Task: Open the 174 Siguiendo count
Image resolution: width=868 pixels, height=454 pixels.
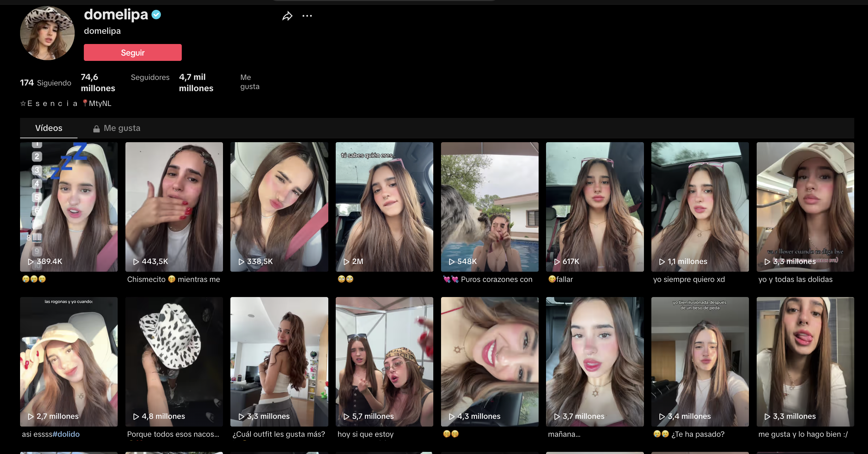Action: [45, 83]
